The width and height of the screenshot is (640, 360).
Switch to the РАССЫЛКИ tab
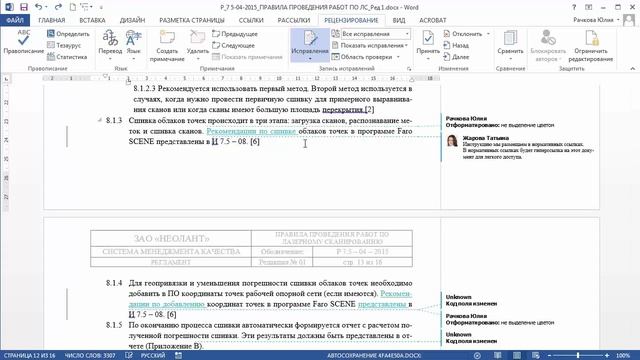click(294, 20)
